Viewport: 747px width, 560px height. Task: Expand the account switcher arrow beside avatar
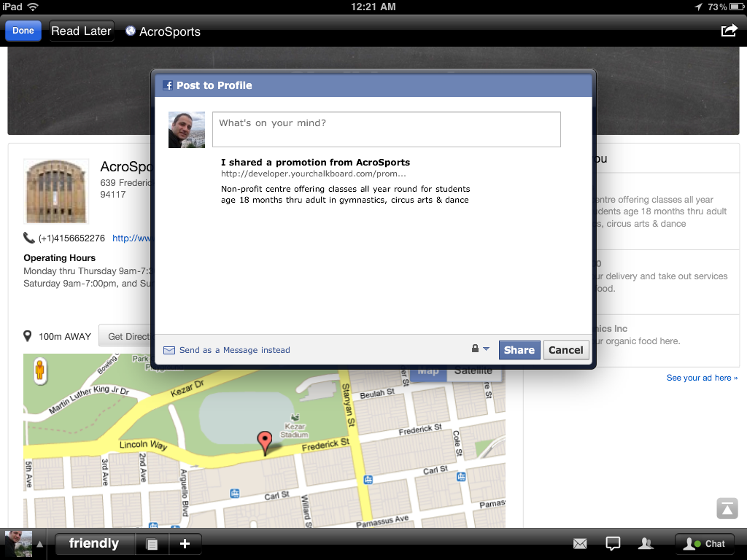[40, 544]
